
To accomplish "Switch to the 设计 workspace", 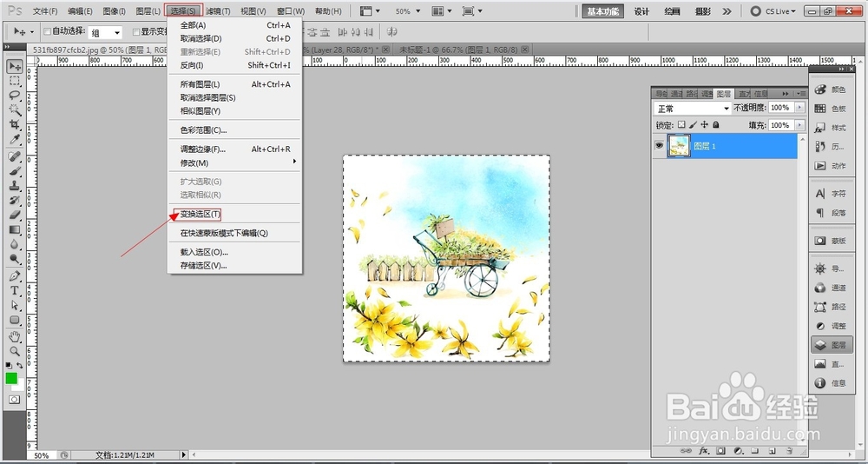I will tap(641, 11).
